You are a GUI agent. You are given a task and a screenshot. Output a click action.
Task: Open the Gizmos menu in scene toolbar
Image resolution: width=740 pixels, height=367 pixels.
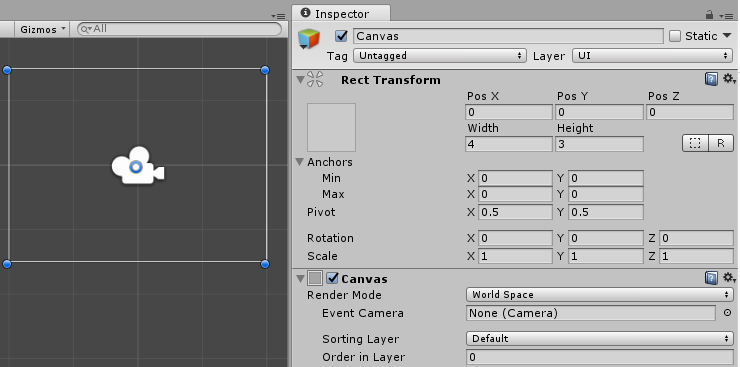(x=42, y=29)
